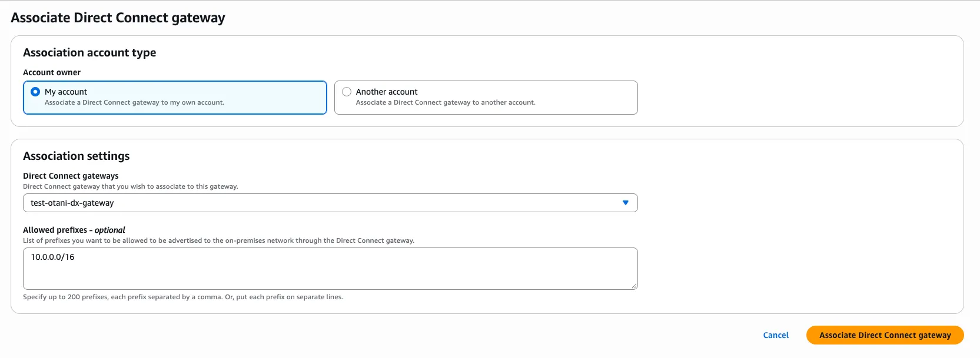Screen dimensions: 980x358
Task: Click the "Direct Connect gateway that you wish" description
Action: pyautogui.click(x=131, y=186)
